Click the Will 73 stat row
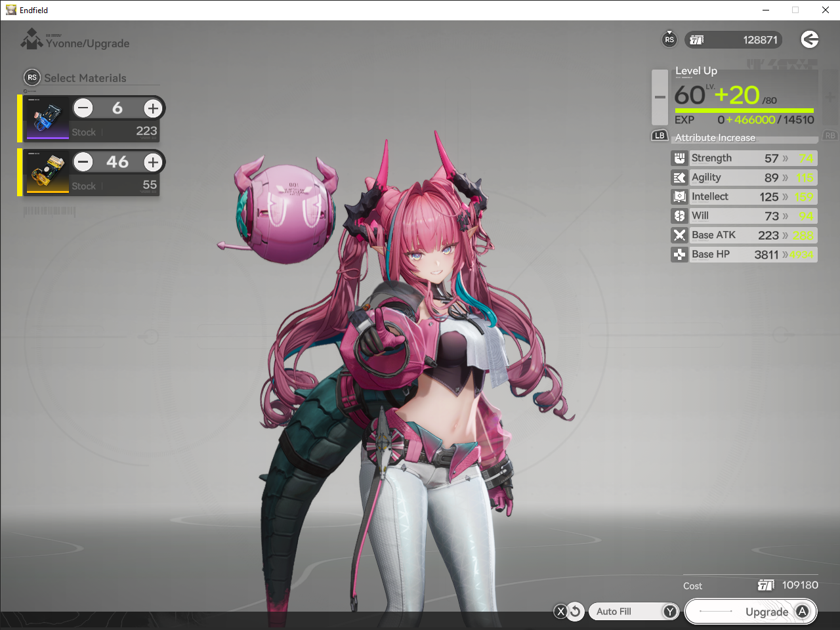 click(744, 216)
